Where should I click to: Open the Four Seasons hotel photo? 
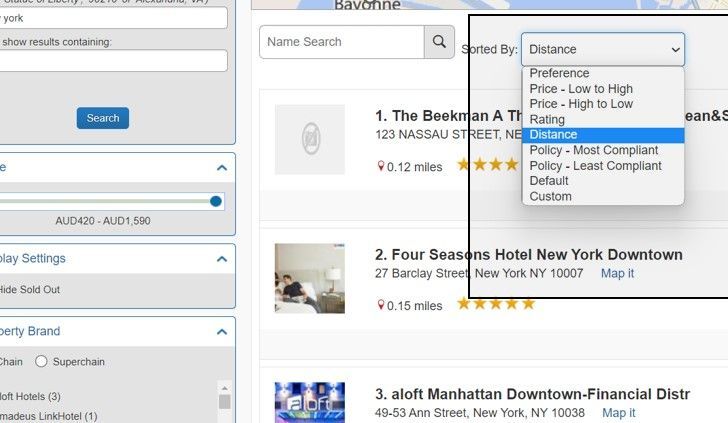(310, 278)
